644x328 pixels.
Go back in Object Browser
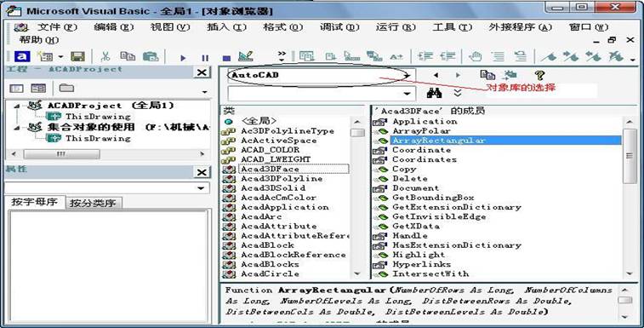tap(436, 75)
